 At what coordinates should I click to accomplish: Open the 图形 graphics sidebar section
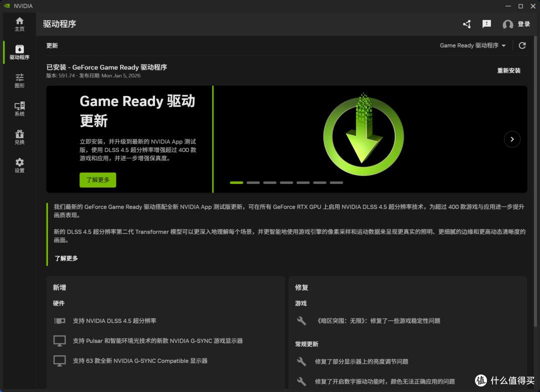tap(19, 80)
